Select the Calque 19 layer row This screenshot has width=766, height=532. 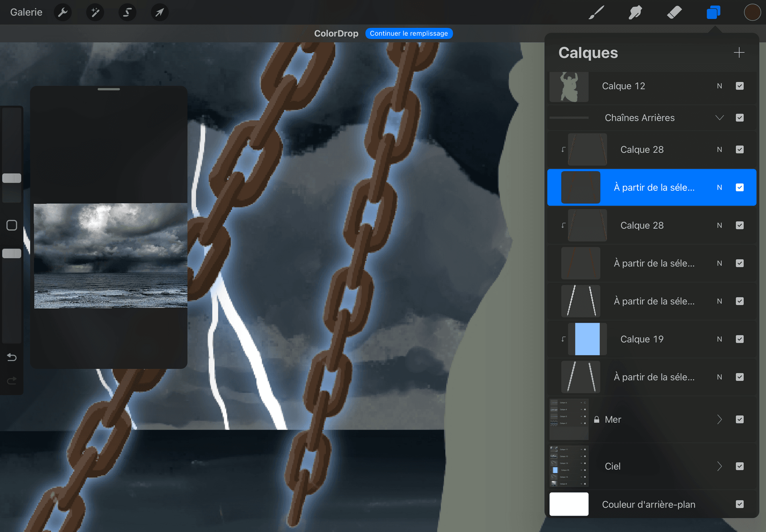tap(652, 339)
